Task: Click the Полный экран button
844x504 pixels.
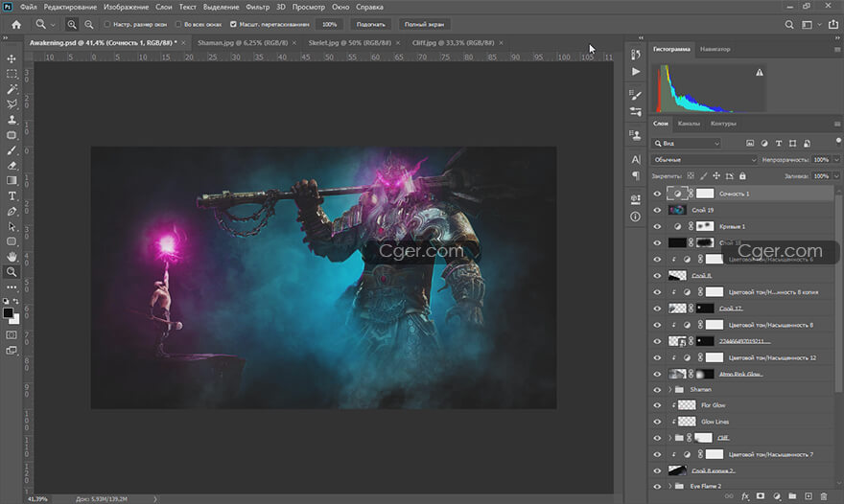Action: pyautogui.click(x=424, y=24)
